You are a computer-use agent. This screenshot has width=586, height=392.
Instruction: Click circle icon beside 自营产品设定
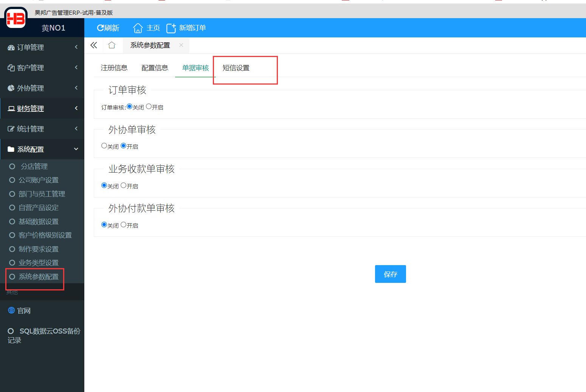tap(12, 208)
